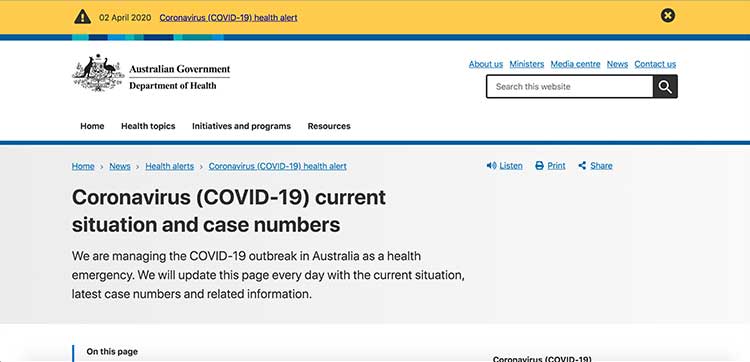Focus the Search this website field
750x362 pixels.
point(570,87)
